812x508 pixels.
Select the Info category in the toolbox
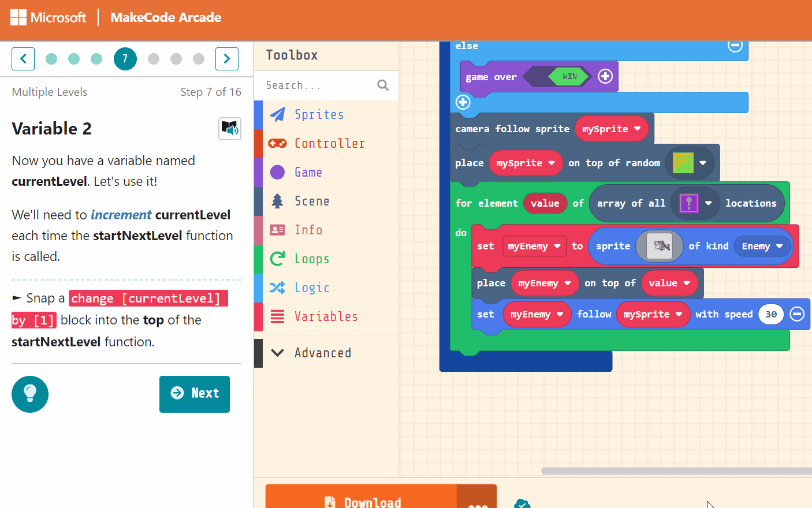(x=309, y=230)
